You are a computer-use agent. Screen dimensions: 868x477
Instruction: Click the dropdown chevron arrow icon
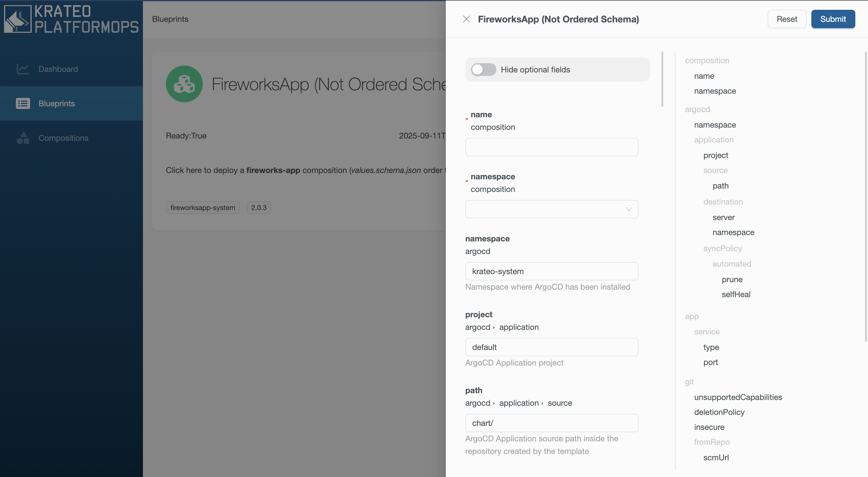point(628,209)
